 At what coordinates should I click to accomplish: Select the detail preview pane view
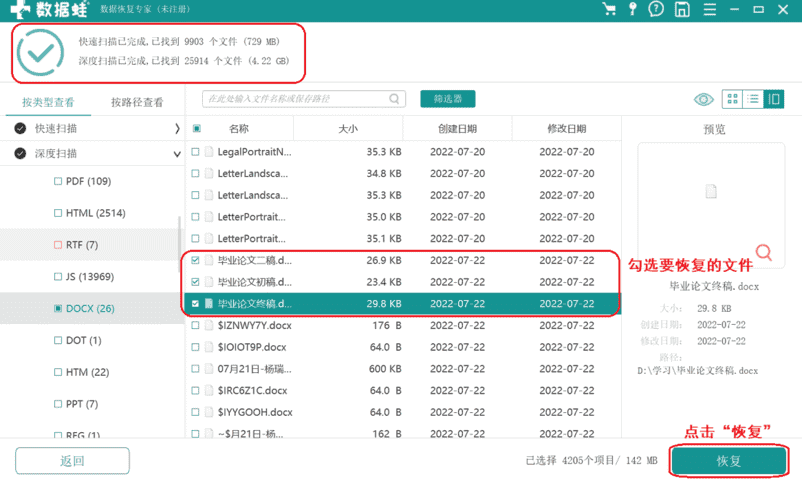click(774, 99)
